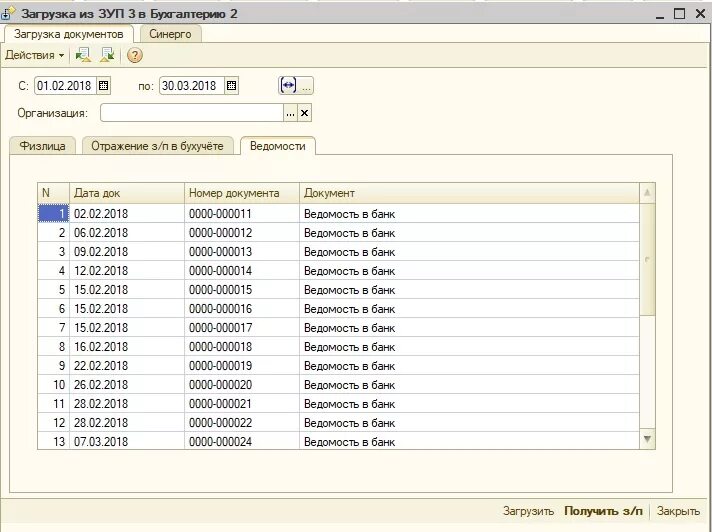Select document number 0000-000012
This screenshot has height=532, width=712.
pyautogui.click(x=242, y=232)
